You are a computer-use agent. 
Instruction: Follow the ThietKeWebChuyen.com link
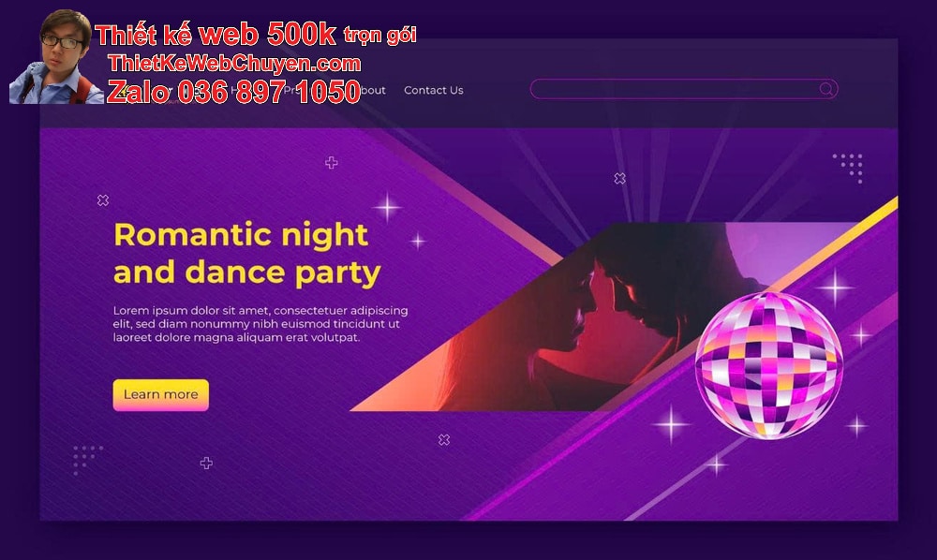(234, 64)
